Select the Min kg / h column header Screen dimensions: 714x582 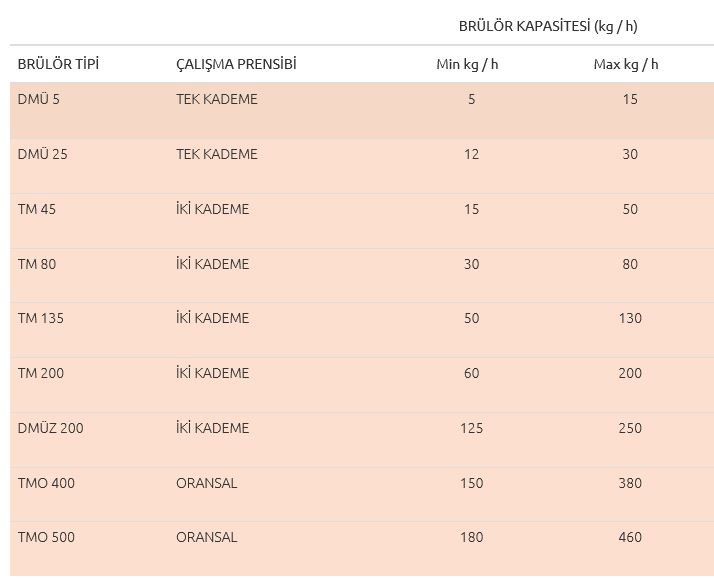(x=467, y=65)
